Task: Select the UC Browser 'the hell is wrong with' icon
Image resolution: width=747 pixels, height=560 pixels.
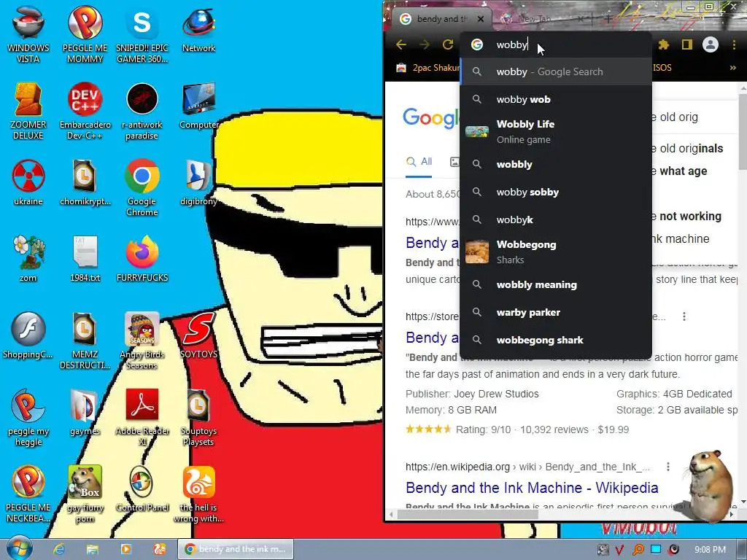Action: [198, 495]
